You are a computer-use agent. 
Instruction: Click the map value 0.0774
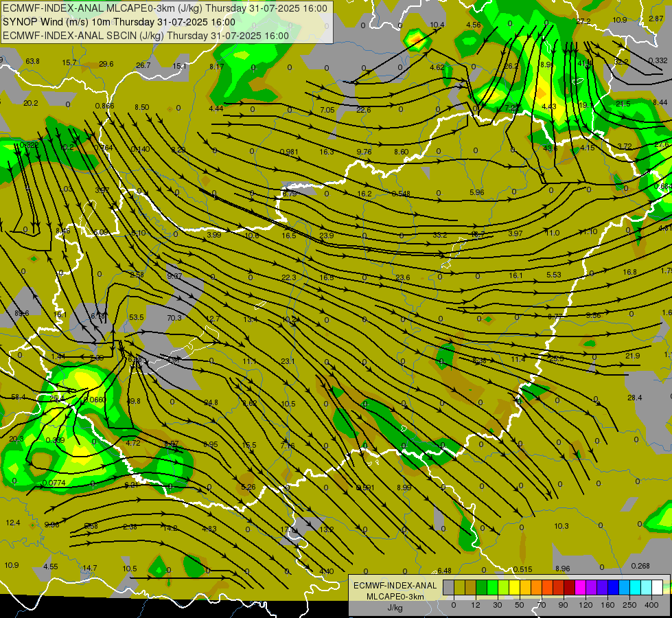tap(54, 483)
